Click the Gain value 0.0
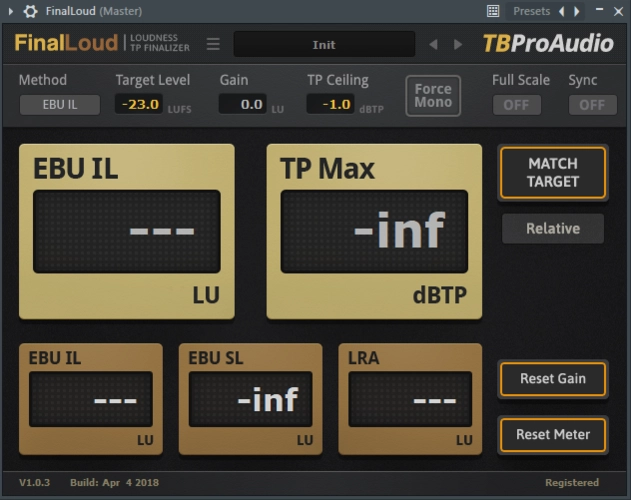Viewport: 631px width, 500px height. (243, 104)
